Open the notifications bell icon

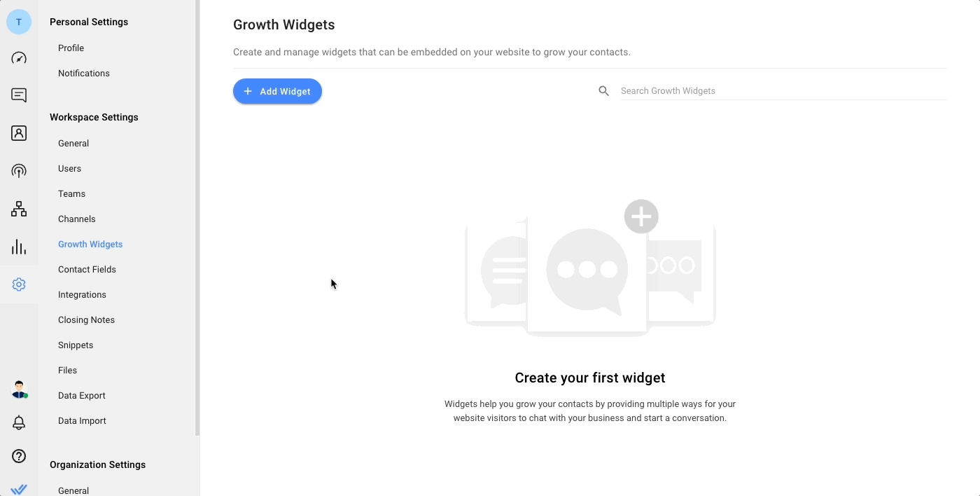click(19, 422)
